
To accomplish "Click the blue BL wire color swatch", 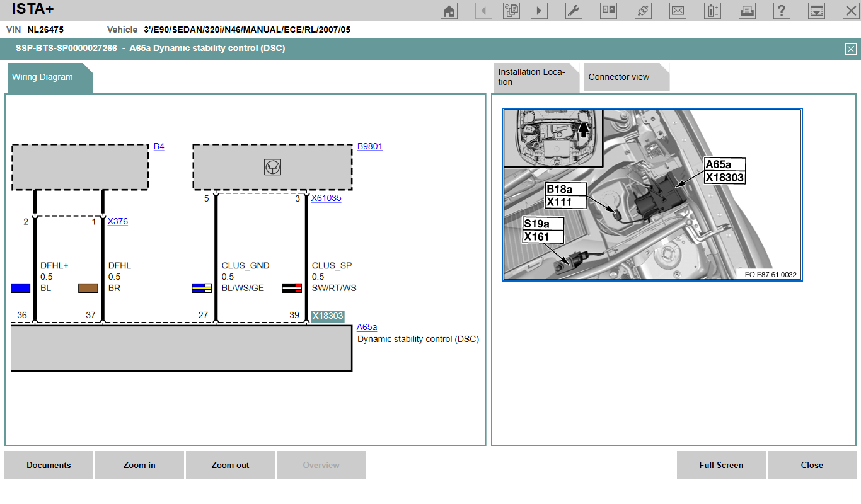I will [x=21, y=288].
